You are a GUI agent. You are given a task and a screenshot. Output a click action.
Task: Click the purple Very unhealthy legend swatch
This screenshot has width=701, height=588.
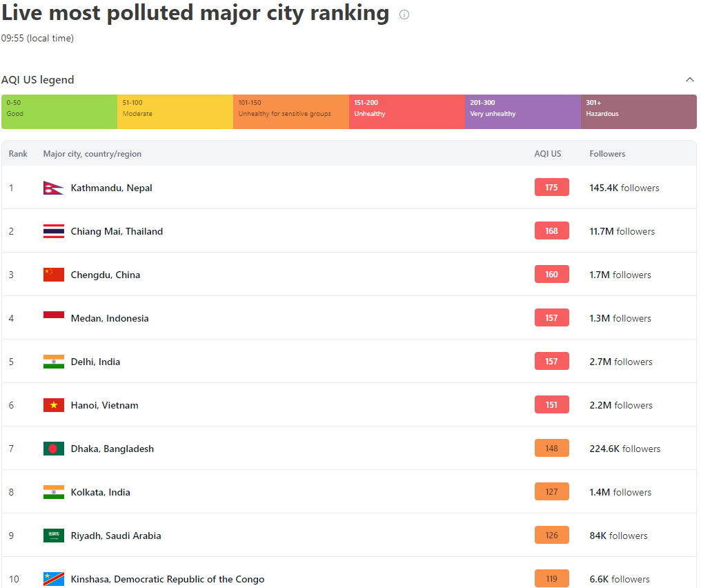(x=522, y=112)
